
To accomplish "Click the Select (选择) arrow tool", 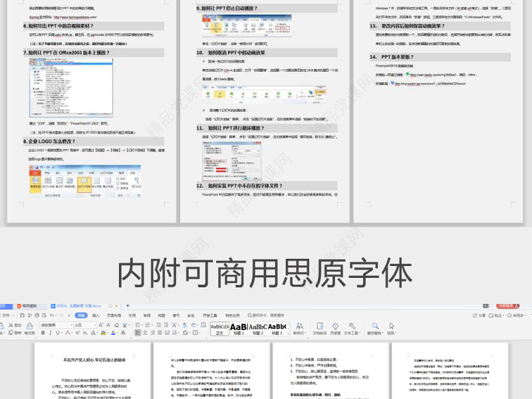I will [x=391, y=327].
